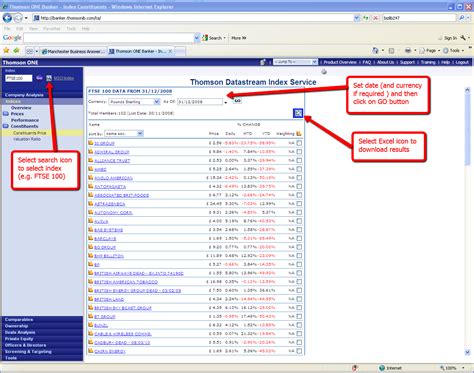The height and width of the screenshot is (373, 474).
Task: Click the browser Back button
Action: click(x=7, y=18)
